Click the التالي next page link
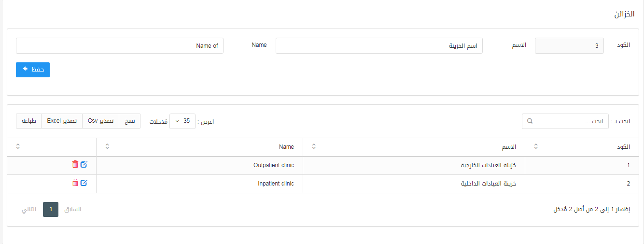Screen dimensions: 644x244 (28, 209)
